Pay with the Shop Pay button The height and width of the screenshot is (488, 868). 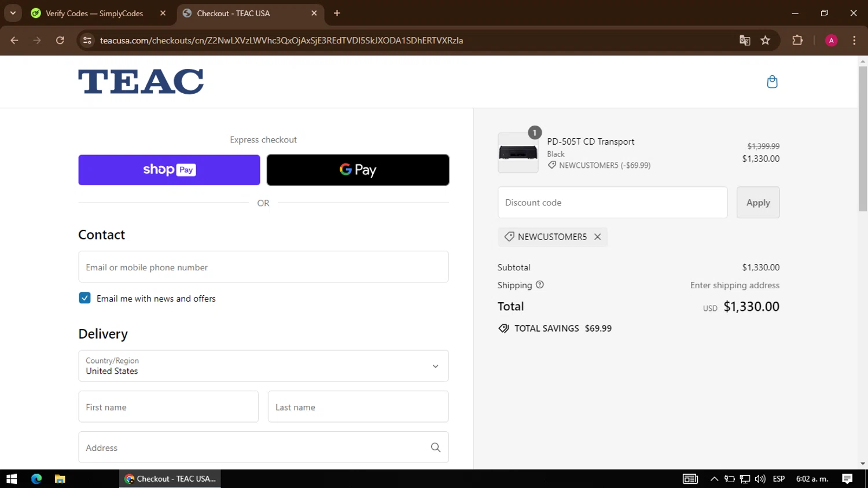pos(169,170)
